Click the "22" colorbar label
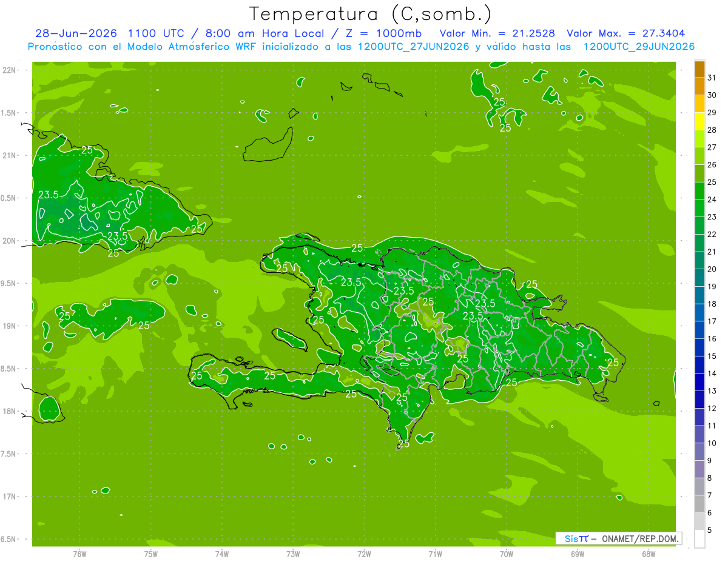This screenshot has height=562, width=728. [712, 234]
